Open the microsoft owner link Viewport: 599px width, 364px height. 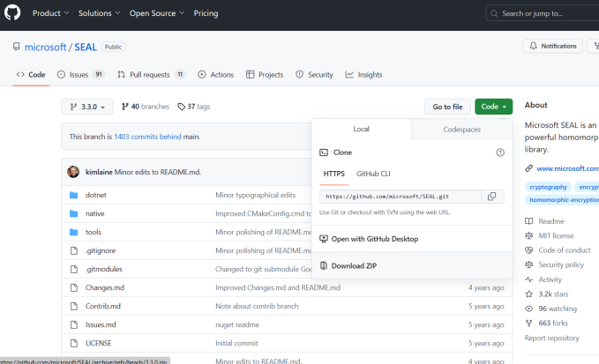point(46,47)
